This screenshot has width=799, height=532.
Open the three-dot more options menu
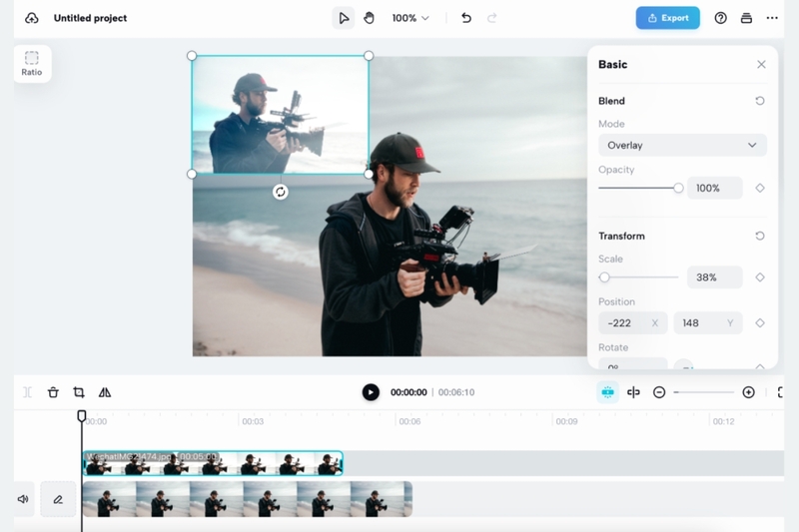(772, 18)
